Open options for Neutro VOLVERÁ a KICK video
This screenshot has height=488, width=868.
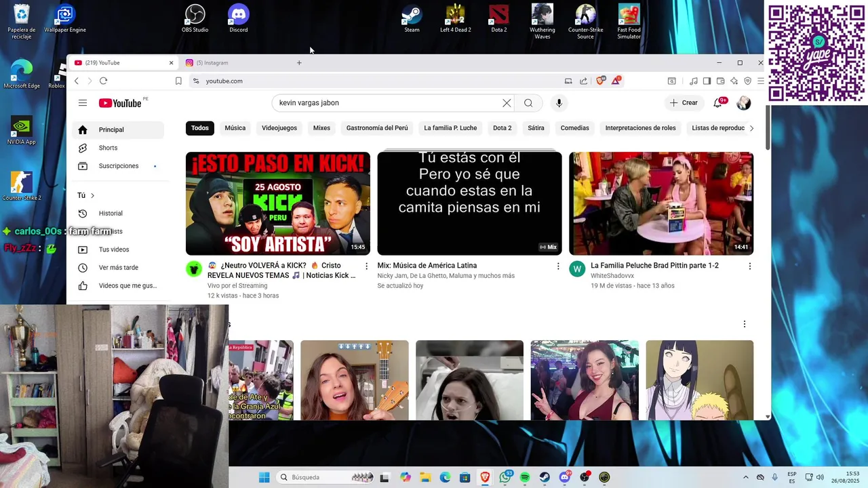[x=367, y=266]
